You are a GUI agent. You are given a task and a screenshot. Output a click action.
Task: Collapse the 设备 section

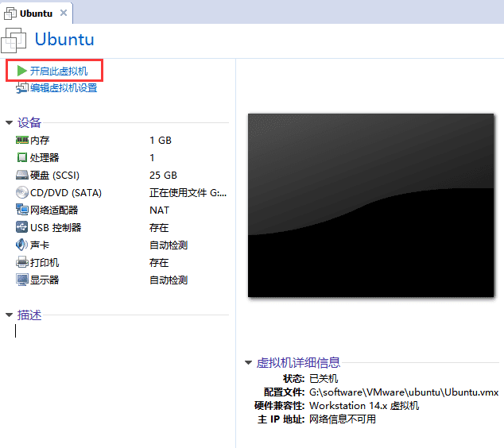9,122
